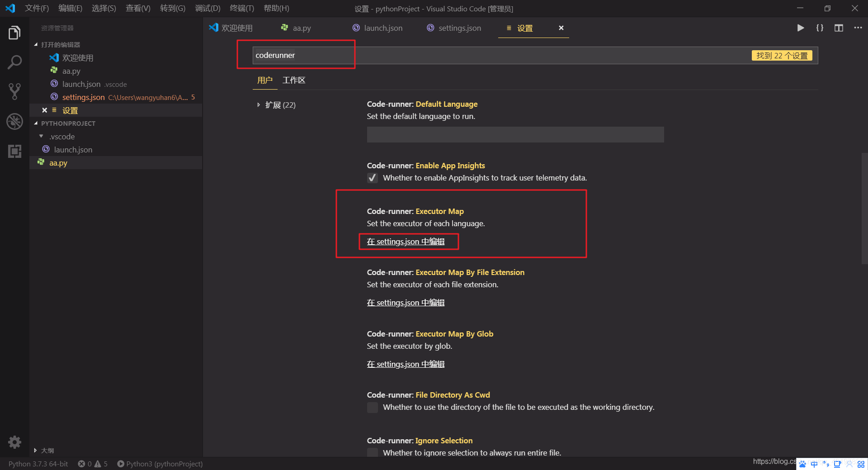Open the 转到(G) menu
This screenshot has width=868, height=470.
pos(172,8)
